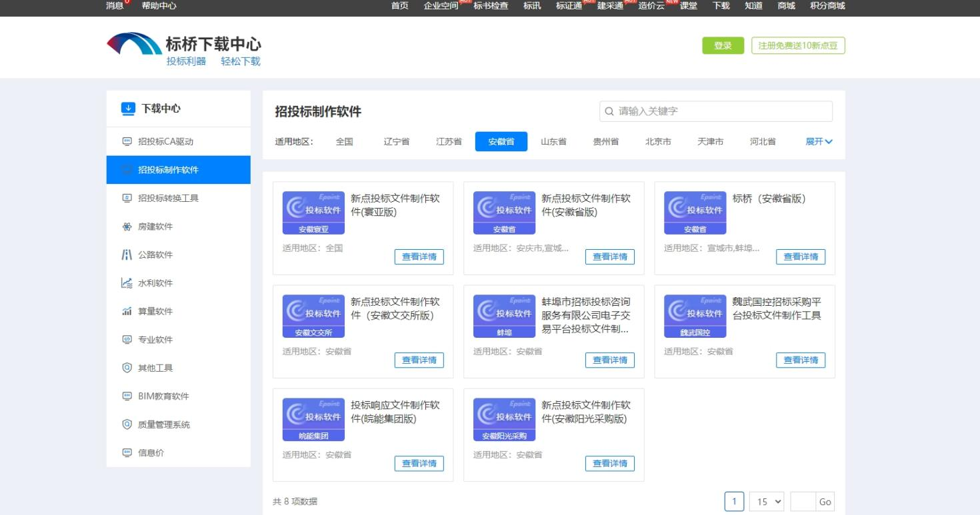Click the 其他工具 shield icon
Image resolution: width=980 pixels, height=515 pixels.
(127, 368)
